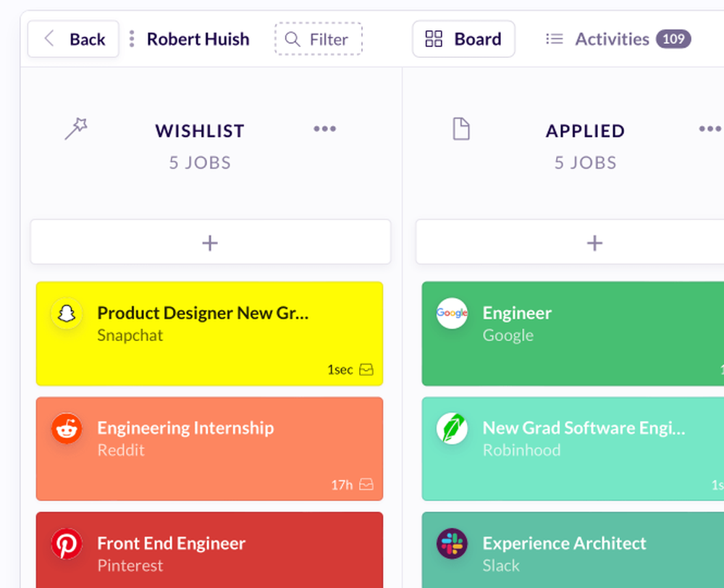Open the Filter search field
The width and height of the screenshot is (724, 588).
click(318, 39)
